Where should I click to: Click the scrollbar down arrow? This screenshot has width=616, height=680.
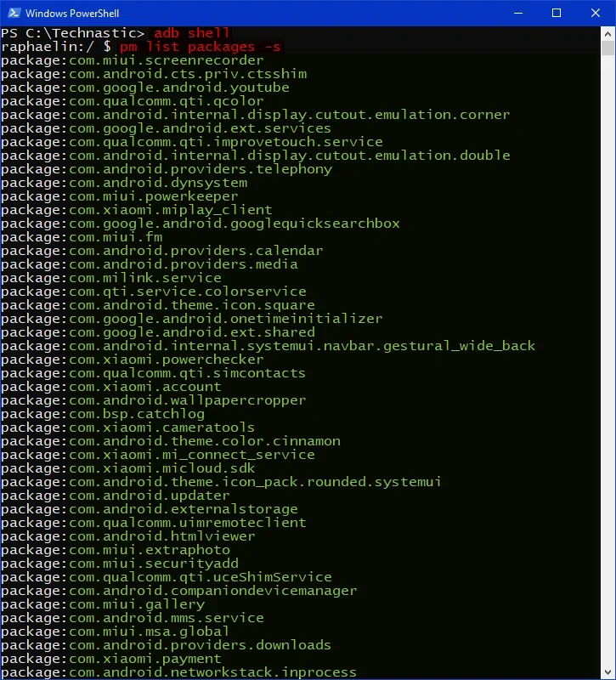click(608, 672)
